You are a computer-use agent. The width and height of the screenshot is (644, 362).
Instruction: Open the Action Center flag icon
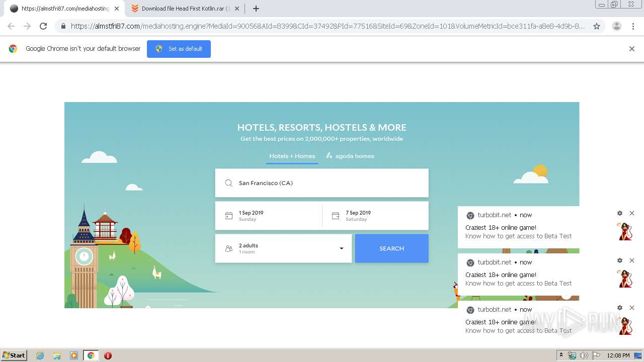point(596,355)
